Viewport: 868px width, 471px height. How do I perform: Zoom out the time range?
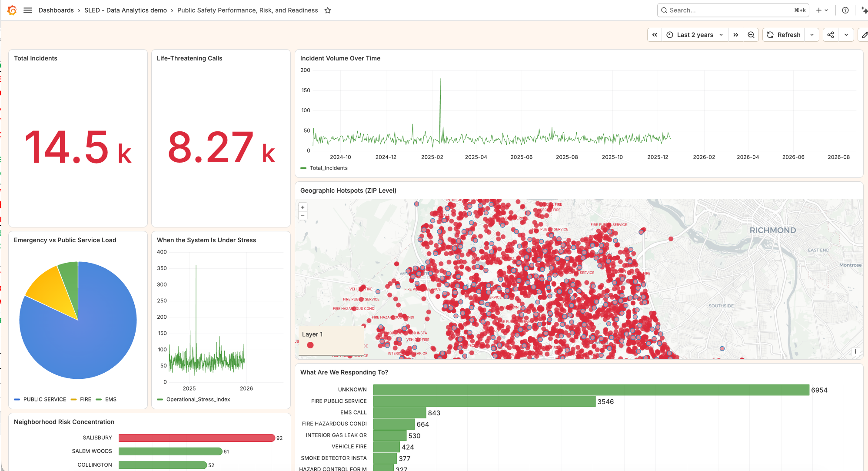coord(751,35)
